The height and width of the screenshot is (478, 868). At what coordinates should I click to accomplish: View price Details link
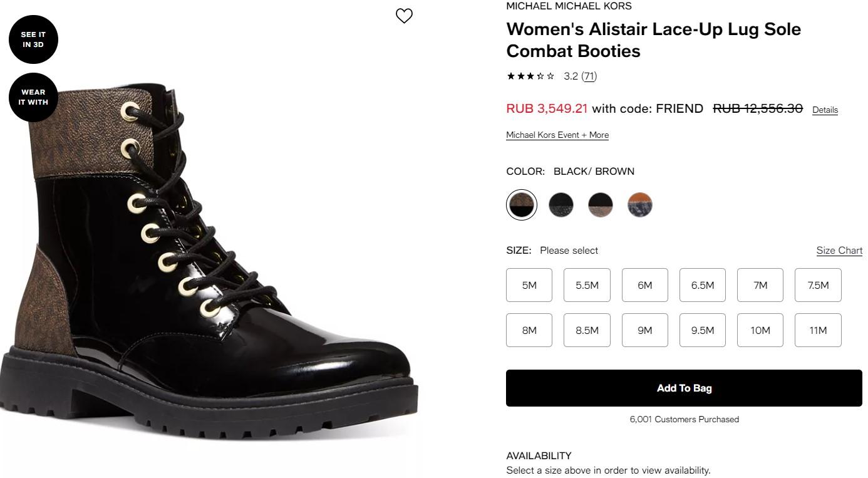[x=825, y=110]
